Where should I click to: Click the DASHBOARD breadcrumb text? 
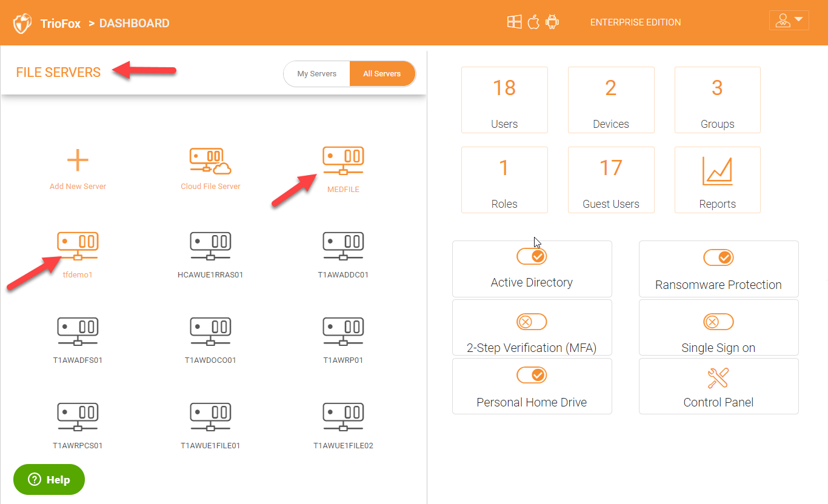[135, 24]
